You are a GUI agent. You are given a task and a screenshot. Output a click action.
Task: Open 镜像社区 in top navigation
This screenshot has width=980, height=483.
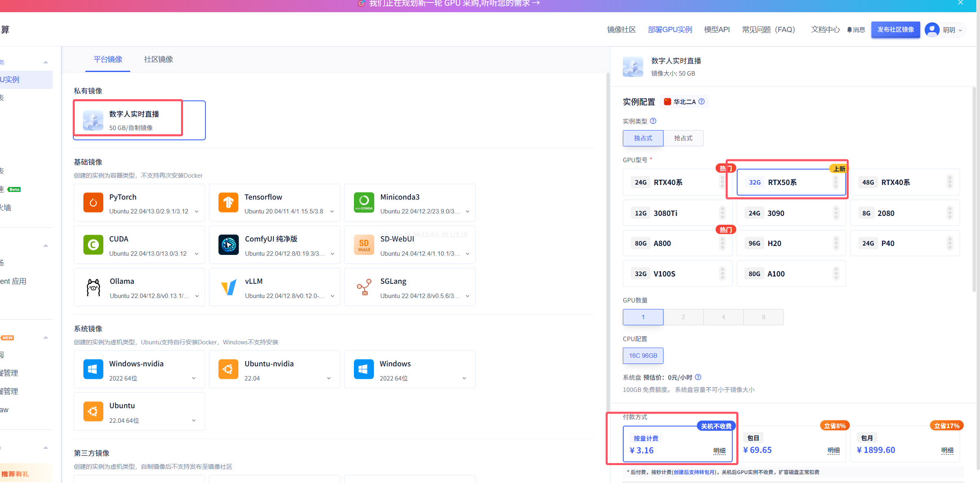(x=621, y=30)
